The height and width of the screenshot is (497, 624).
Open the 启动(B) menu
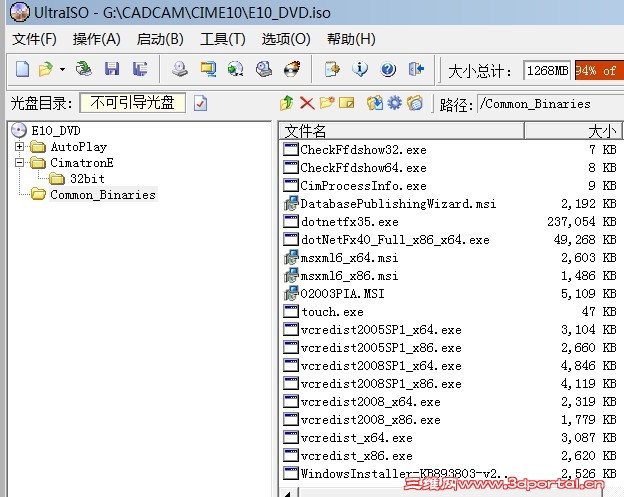point(160,39)
